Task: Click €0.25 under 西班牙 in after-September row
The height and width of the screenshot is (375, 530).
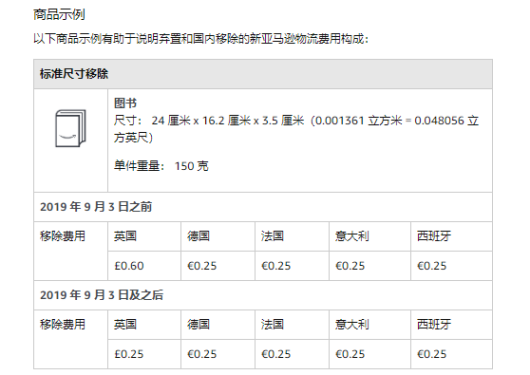Action: [x=432, y=354]
